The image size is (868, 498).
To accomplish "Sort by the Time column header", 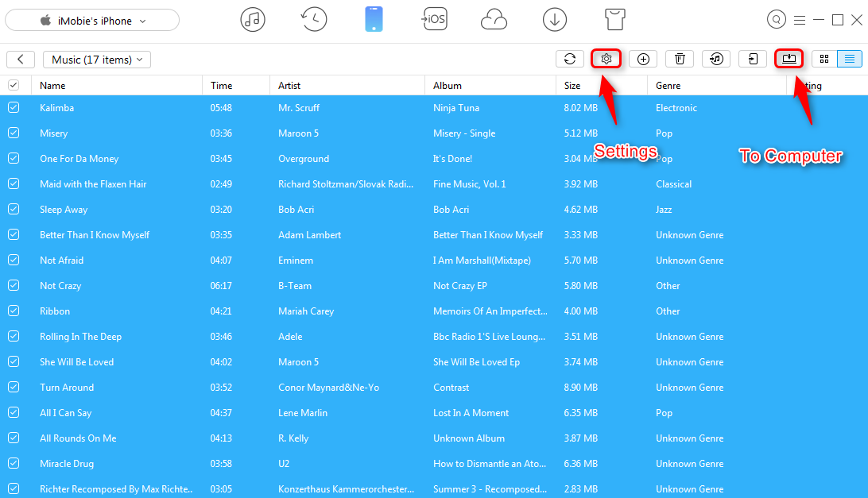I will tap(222, 85).
